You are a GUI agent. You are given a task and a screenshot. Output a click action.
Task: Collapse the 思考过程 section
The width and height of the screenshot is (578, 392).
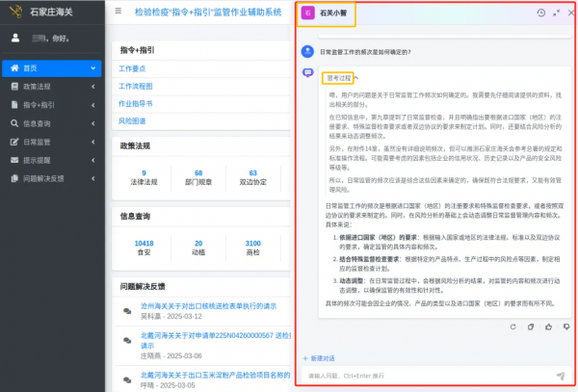tap(339, 77)
